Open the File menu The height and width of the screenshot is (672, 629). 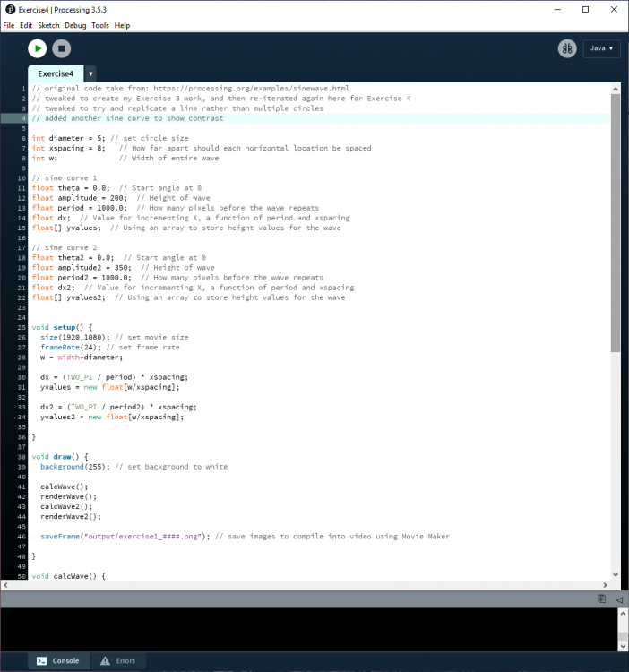click(9, 25)
